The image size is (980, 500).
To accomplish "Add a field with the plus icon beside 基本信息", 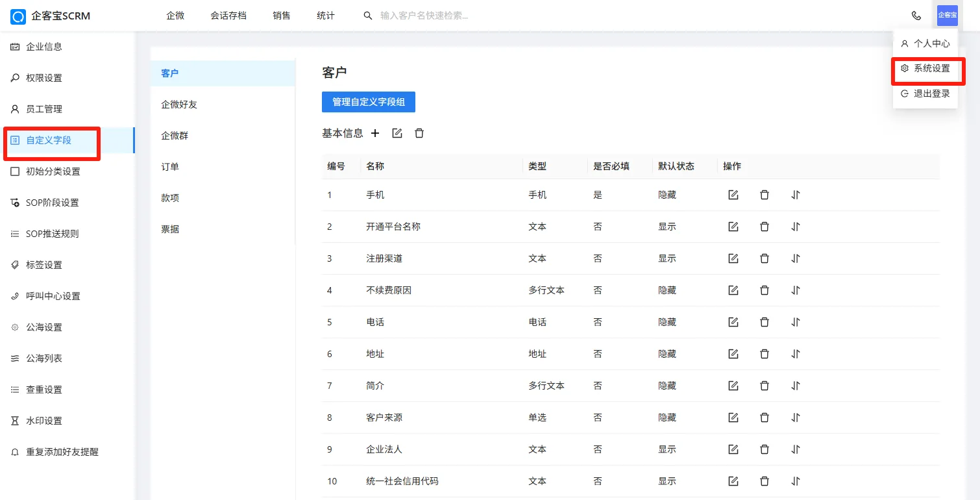I will [375, 133].
